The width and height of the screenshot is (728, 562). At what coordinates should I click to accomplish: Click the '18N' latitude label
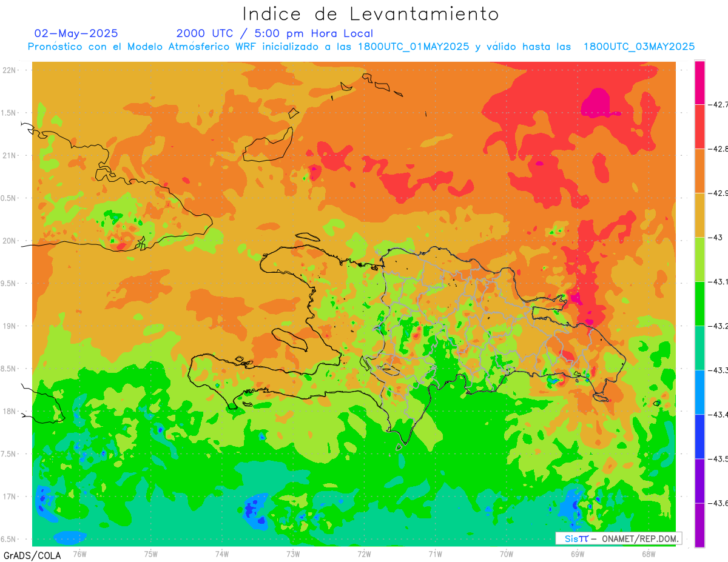point(10,411)
